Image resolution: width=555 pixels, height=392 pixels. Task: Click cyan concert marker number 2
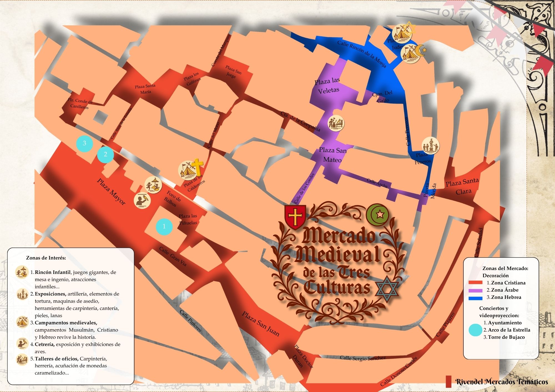(105, 154)
